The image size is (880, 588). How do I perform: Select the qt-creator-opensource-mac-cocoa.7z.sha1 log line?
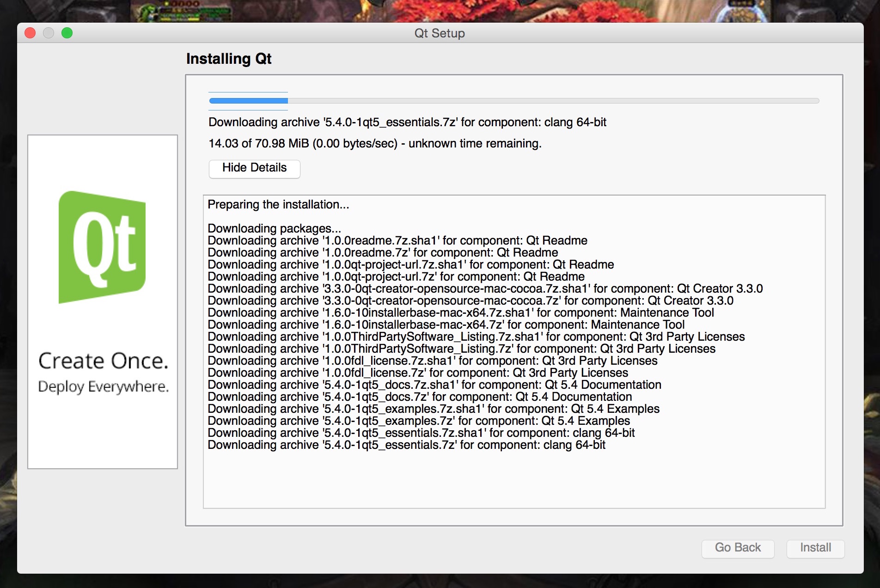(x=485, y=288)
